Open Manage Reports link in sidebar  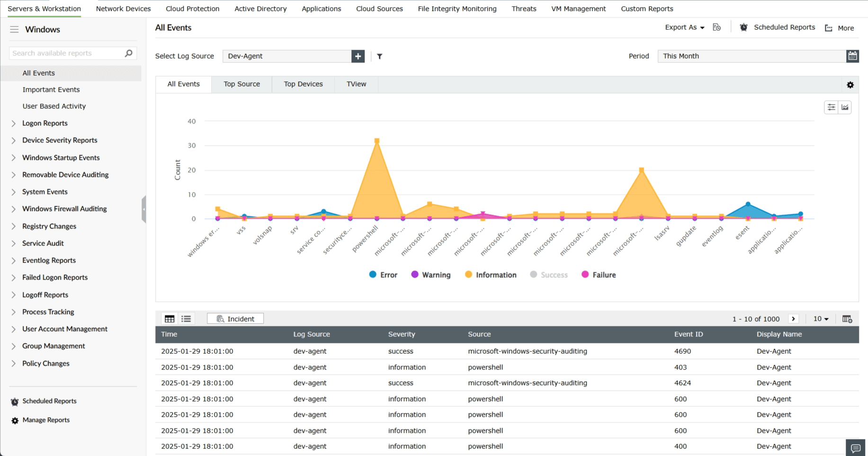46,420
